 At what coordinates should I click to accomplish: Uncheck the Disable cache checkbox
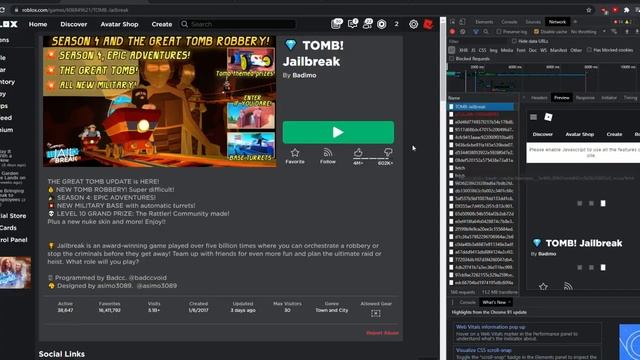[537, 31]
